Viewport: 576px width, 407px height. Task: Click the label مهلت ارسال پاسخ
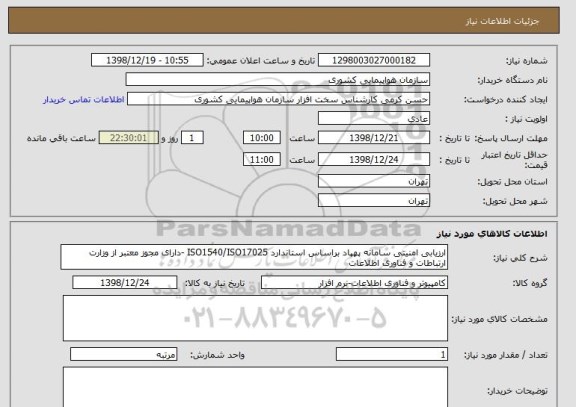pyautogui.click(x=511, y=138)
